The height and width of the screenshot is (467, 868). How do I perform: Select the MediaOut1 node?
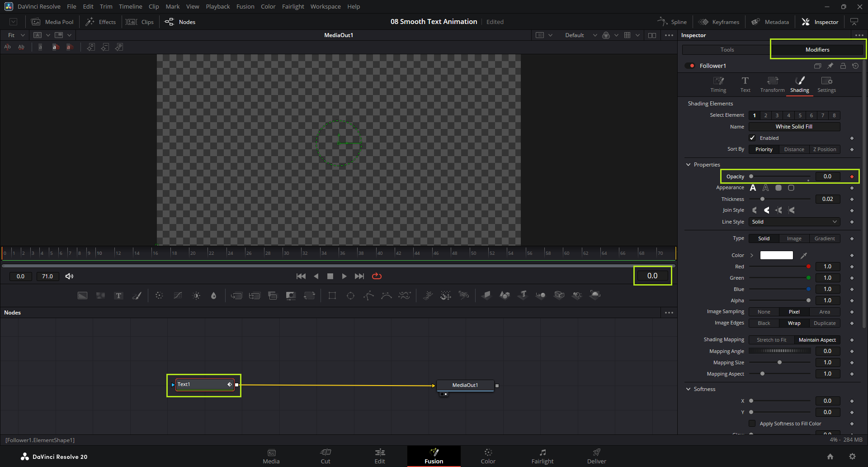pos(465,385)
